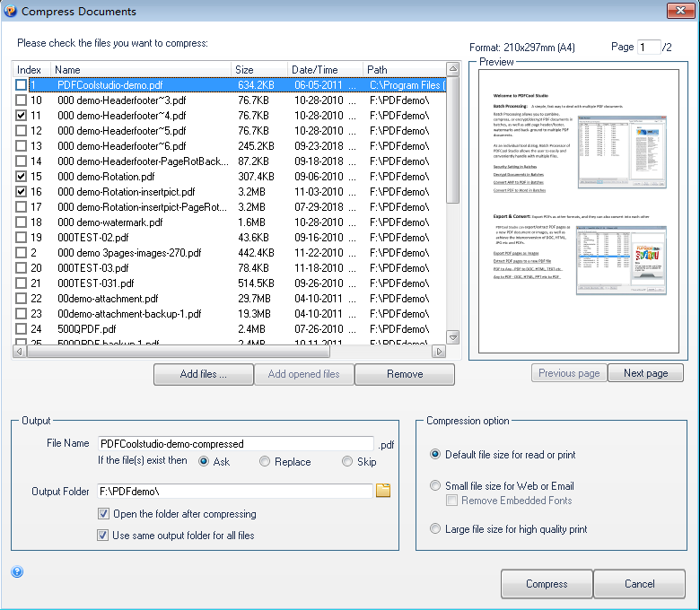Open the output folder browse icon

coord(383,491)
